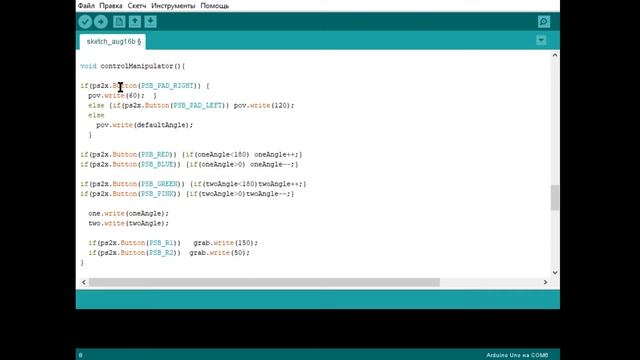The width and height of the screenshot is (640, 360).
Task: Open the Serial Monitor magnifier icon
Action: point(544,22)
